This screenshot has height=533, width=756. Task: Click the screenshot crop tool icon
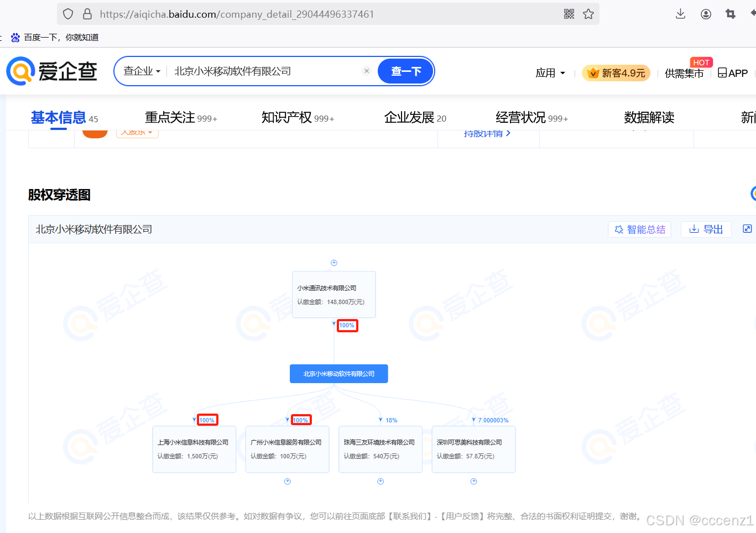[731, 14]
